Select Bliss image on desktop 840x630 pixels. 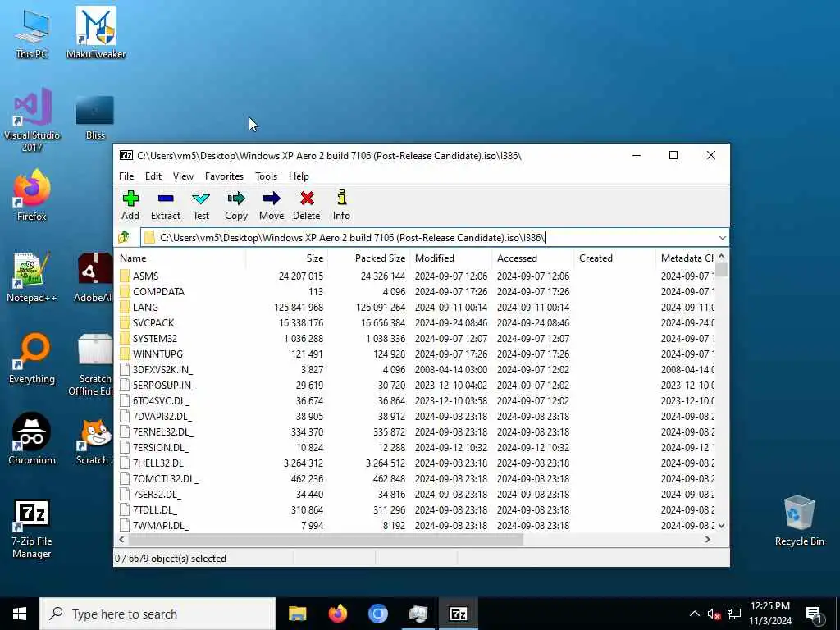tap(95, 118)
